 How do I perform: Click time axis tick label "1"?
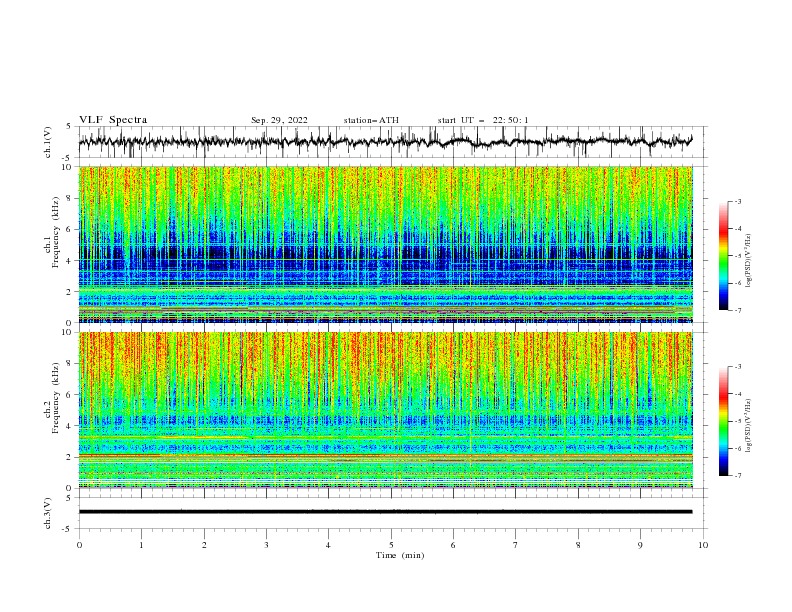[x=141, y=545]
